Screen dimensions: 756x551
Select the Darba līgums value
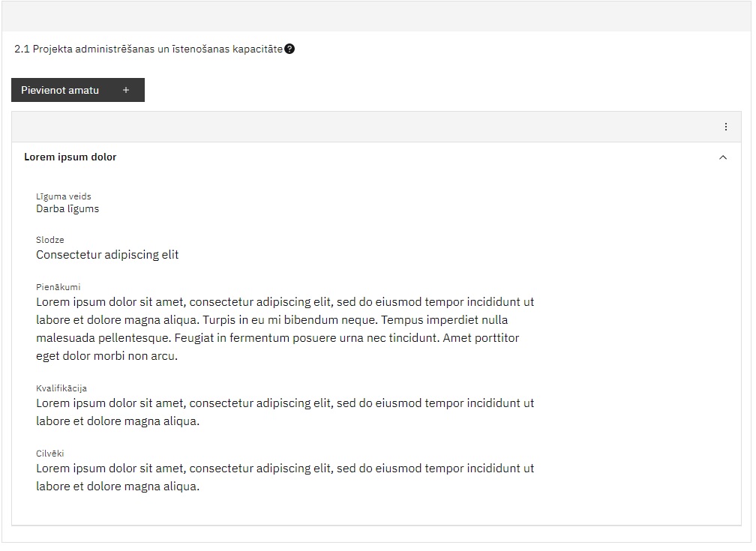click(67, 208)
